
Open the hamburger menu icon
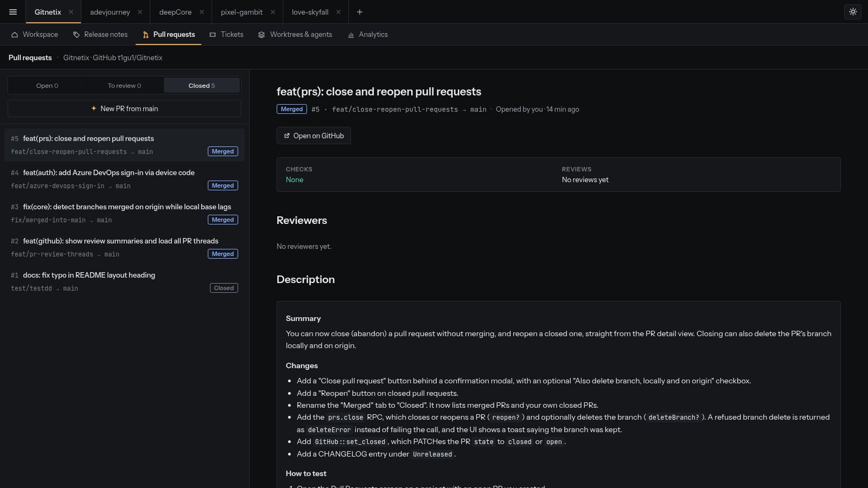13,12
